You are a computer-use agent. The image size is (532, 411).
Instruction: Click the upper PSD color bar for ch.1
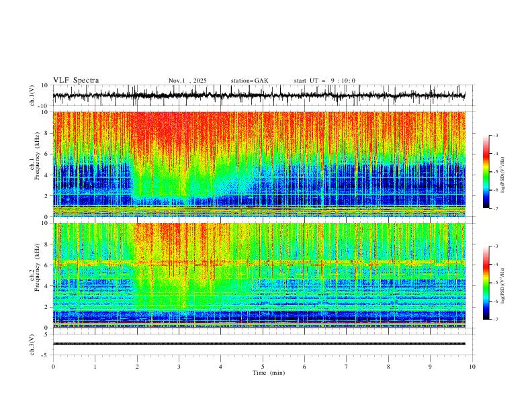pyautogui.click(x=486, y=172)
